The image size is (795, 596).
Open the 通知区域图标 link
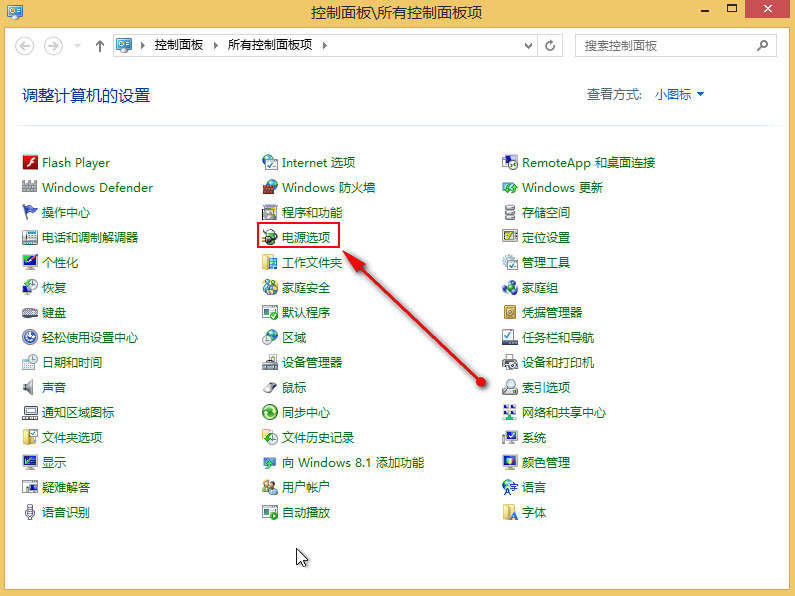(x=78, y=413)
